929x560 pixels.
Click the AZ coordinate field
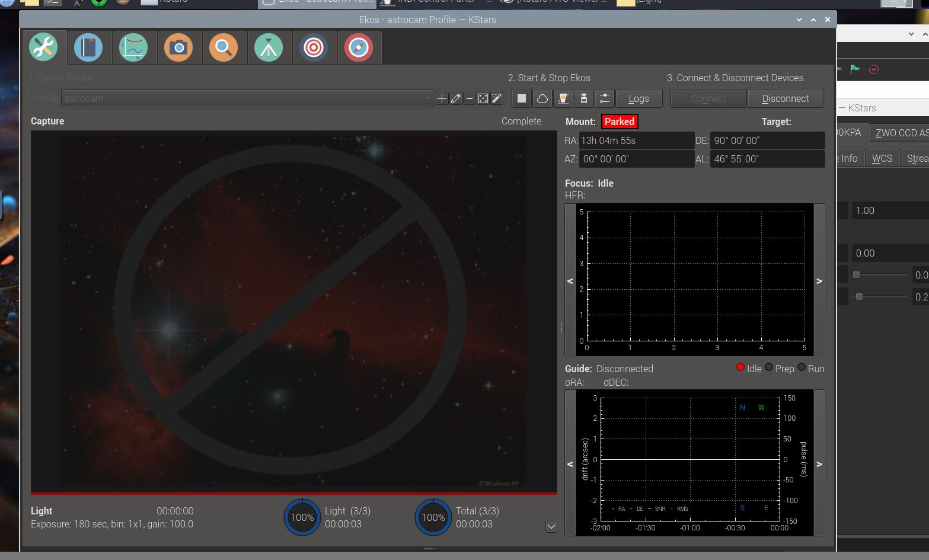click(x=636, y=159)
